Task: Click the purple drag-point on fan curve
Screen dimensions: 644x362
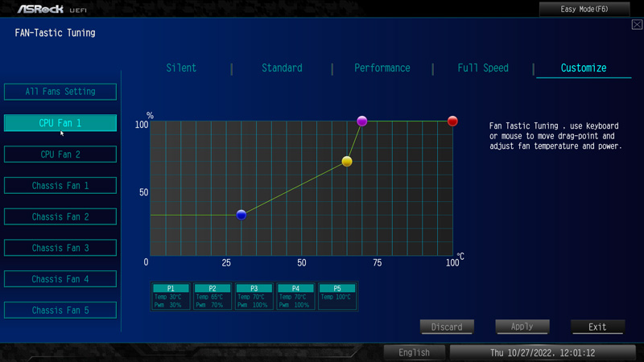Action: (362, 121)
